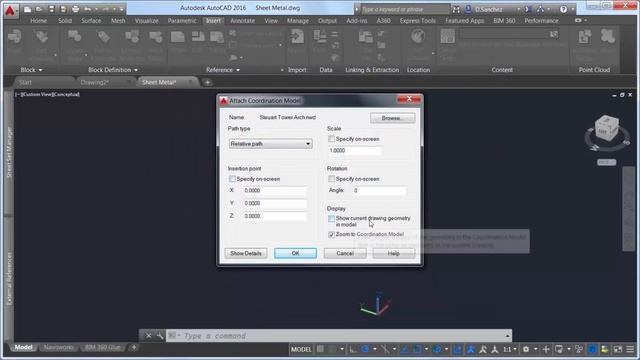Image resolution: width=640 pixels, height=360 pixels.
Task: Click the binoculars search icon in title bar
Action: 456,9
